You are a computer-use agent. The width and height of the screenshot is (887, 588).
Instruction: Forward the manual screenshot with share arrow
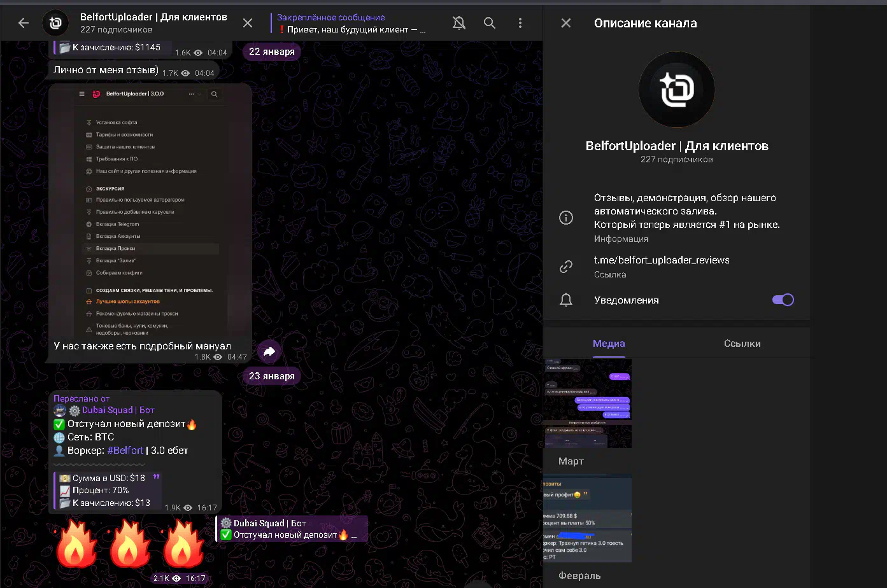[x=269, y=351]
